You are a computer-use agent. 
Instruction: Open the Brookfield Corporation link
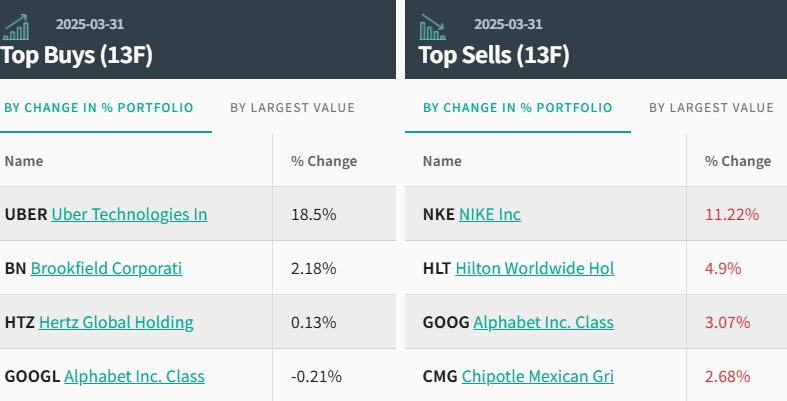[x=106, y=268]
